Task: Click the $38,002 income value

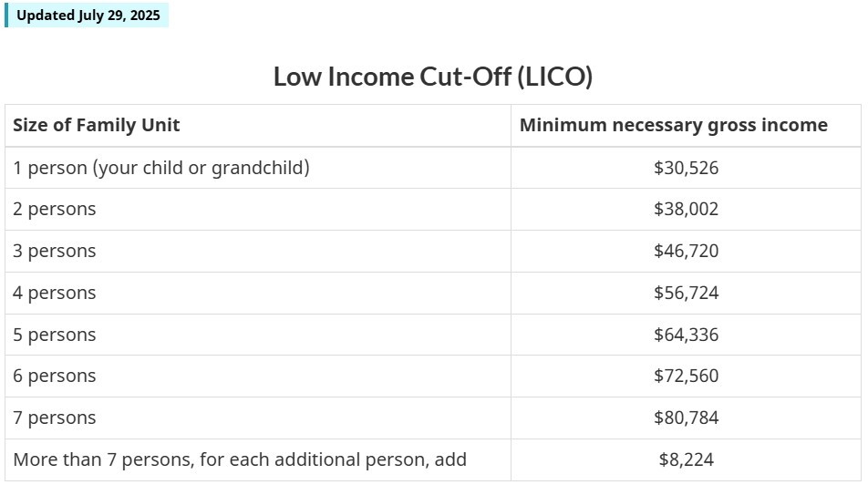Action: pos(686,210)
